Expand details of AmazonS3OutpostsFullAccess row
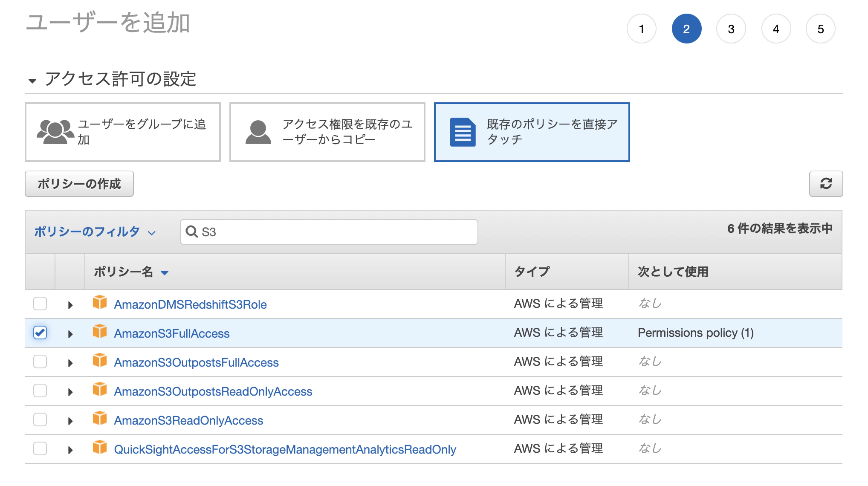This screenshot has height=486, width=868. [70, 363]
